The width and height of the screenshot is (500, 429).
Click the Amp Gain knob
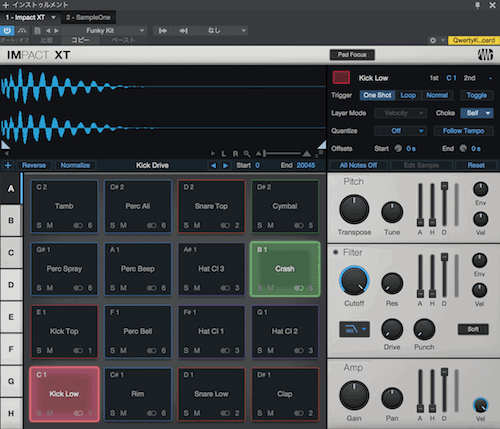354,396
